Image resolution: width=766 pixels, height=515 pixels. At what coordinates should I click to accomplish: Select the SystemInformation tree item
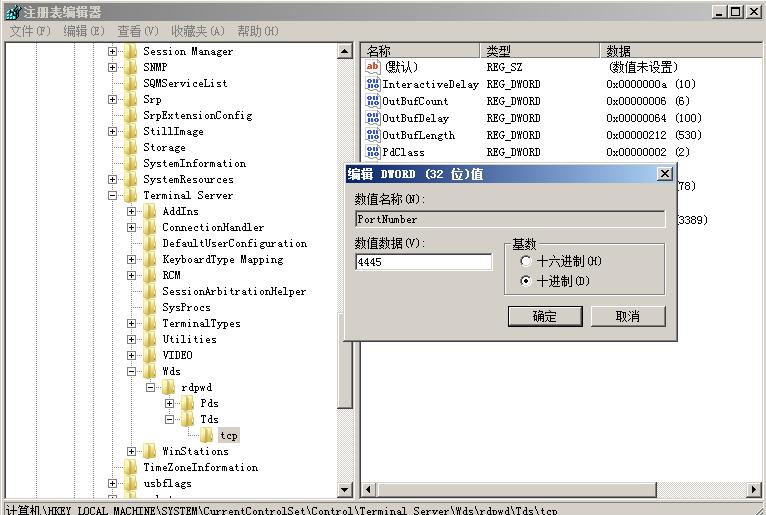[194, 164]
